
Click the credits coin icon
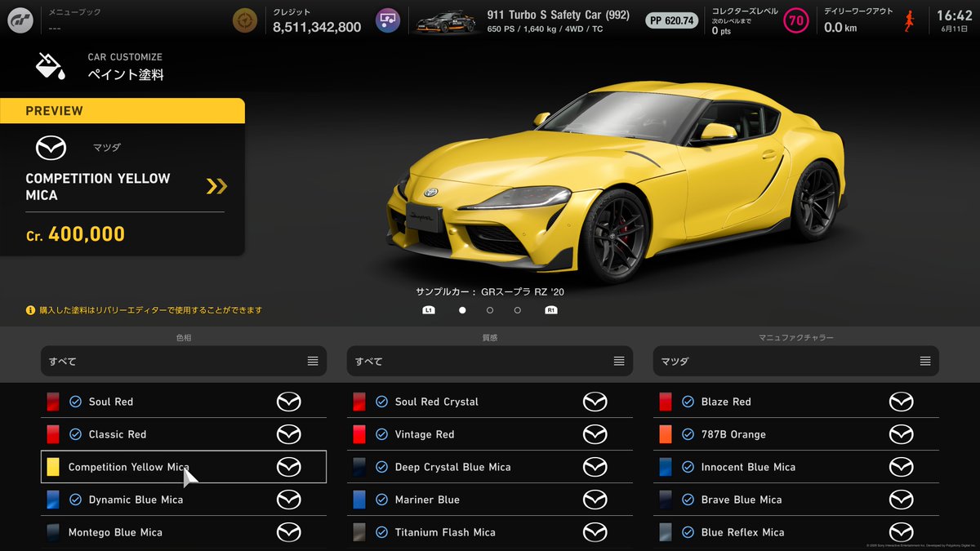(x=244, y=20)
